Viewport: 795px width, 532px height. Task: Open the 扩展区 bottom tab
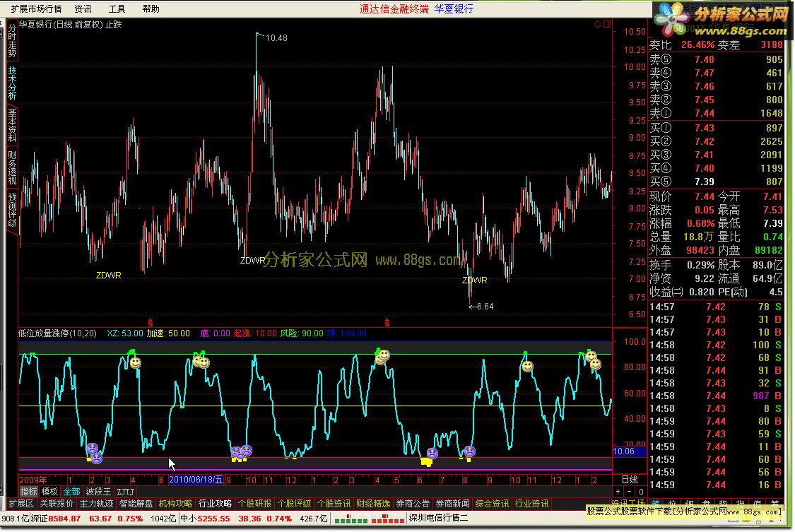point(20,504)
